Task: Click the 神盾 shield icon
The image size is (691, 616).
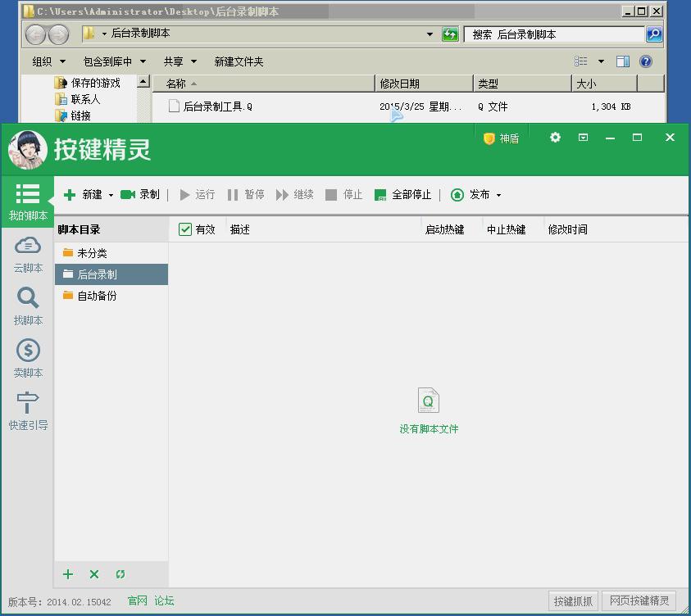Action: 501,138
